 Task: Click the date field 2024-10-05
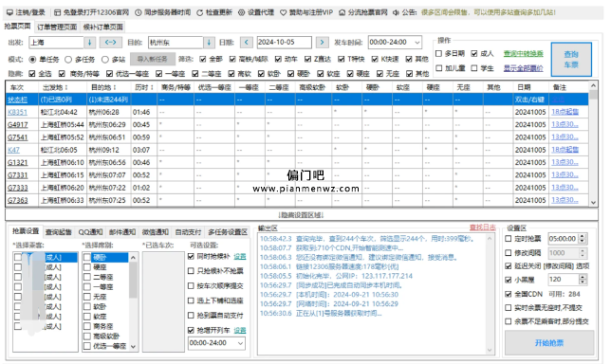coord(284,42)
